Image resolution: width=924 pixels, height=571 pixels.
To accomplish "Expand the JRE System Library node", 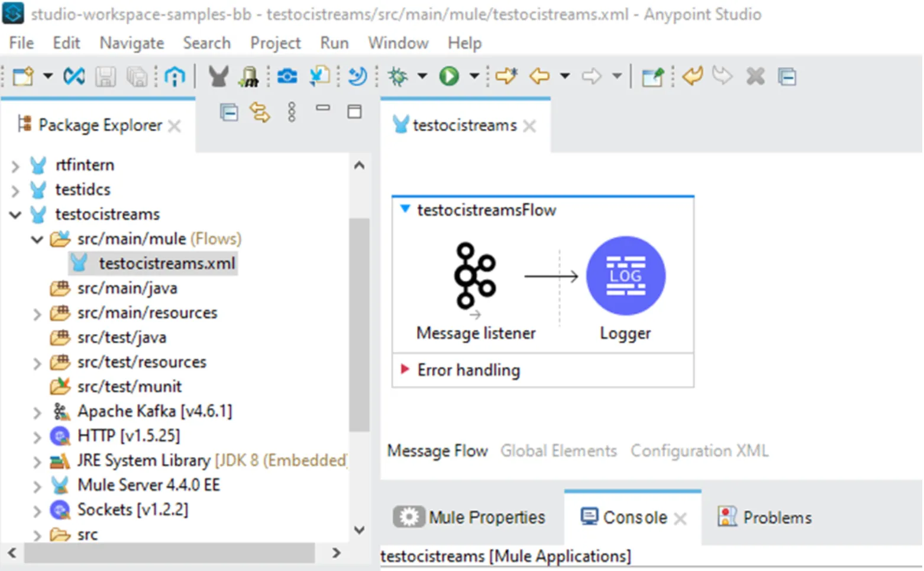I will (37, 462).
